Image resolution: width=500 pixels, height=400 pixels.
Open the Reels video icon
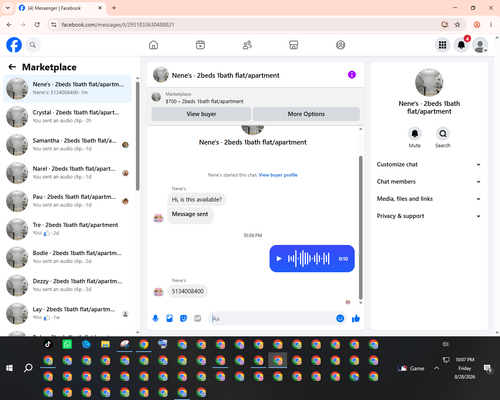(x=200, y=45)
